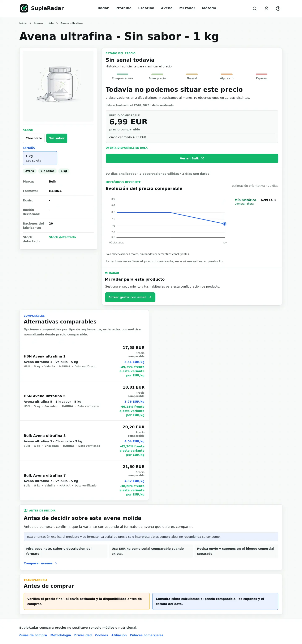
Task: Click the Avena tag chip
Action: 30,171
